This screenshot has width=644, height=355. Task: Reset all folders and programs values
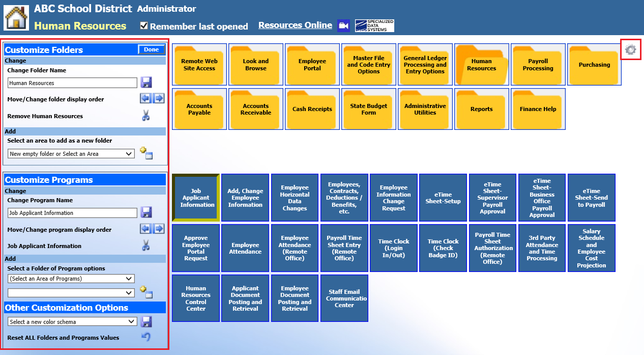tap(146, 337)
